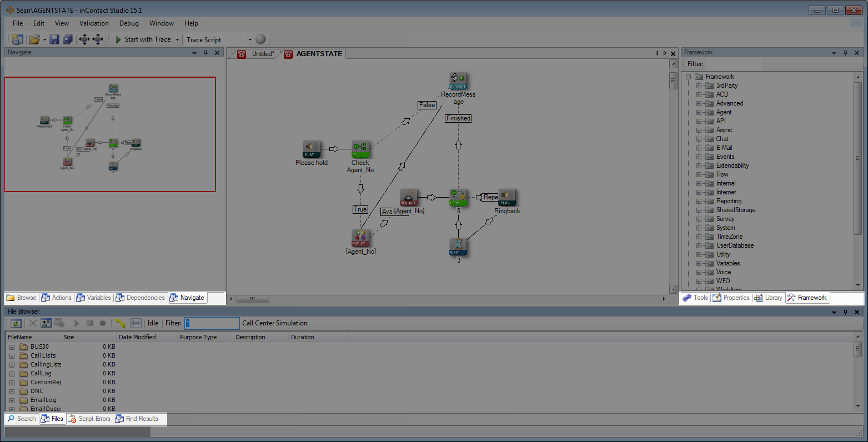The width and height of the screenshot is (868, 442).
Task: Click the Start with Trace button
Action: click(x=143, y=39)
